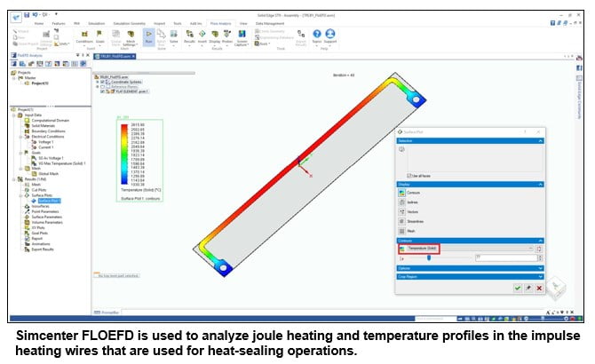Select Goal Plots in results tree
Screen dimensions: 595x364
tap(39, 233)
